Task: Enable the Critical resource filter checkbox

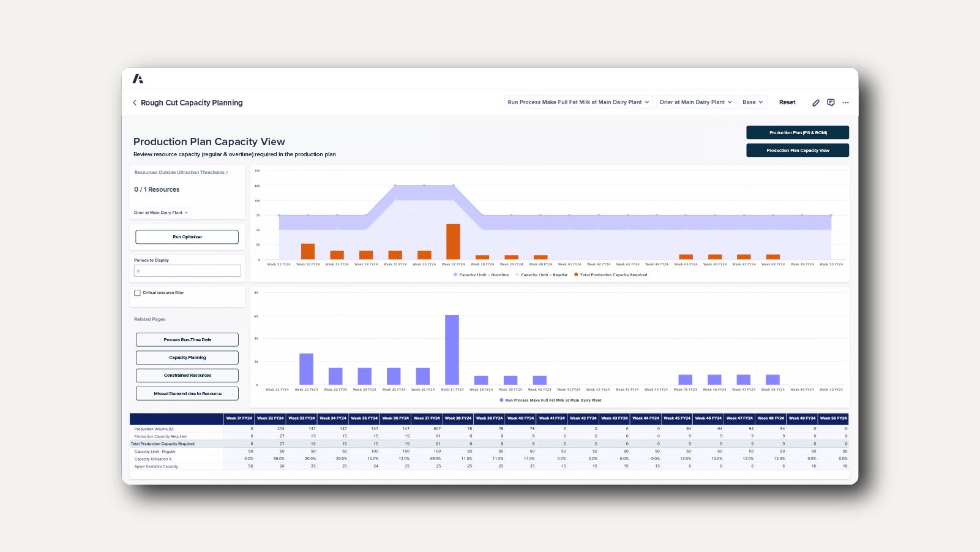Action: pyautogui.click(x=137, y=293)
